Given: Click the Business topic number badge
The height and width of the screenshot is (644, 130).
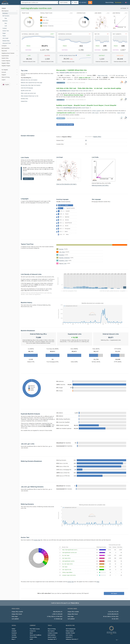Looking at the screenshot, I should pyautogui.click(x=41, y=17).
